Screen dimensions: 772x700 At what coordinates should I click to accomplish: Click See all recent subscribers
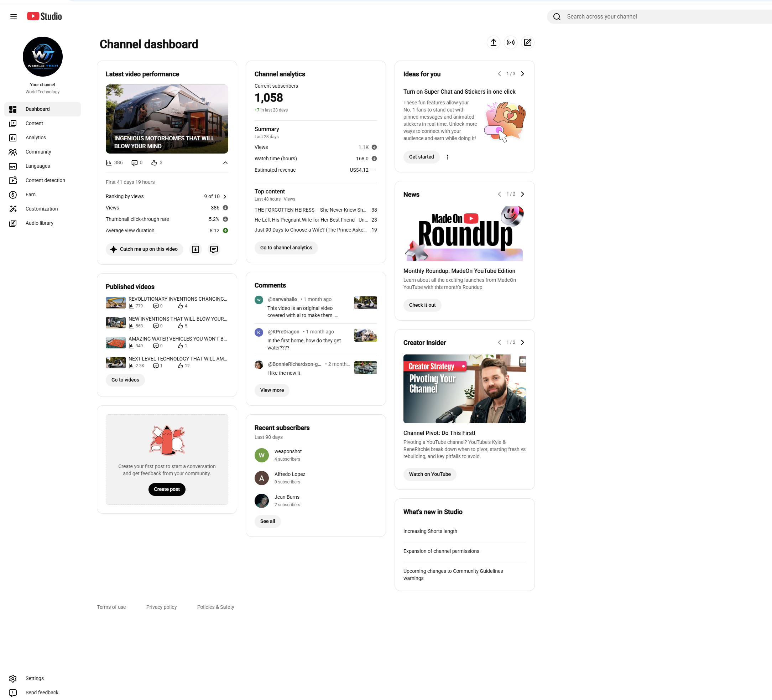coord(267,522)
